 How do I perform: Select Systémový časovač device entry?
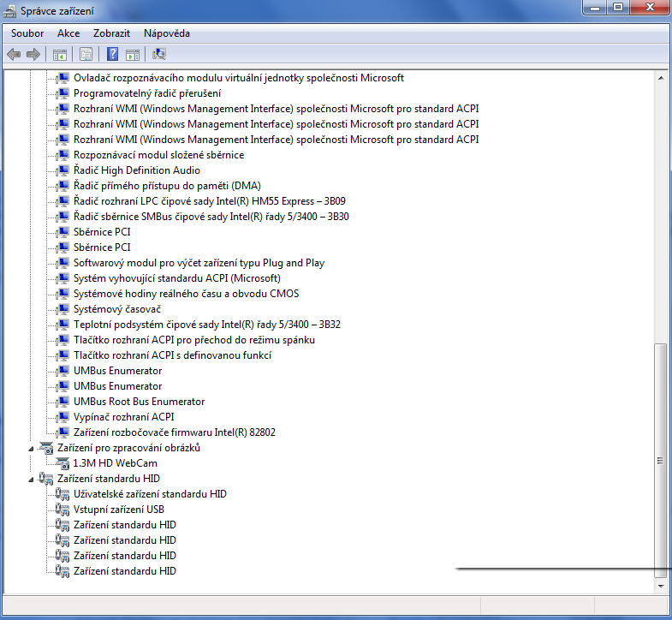(x=117, y=309)
